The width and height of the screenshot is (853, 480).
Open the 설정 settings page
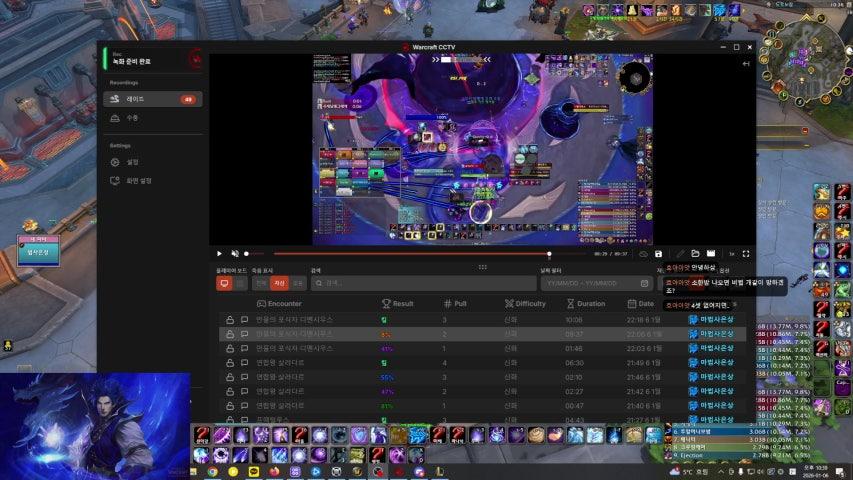(x=132, y=162)
